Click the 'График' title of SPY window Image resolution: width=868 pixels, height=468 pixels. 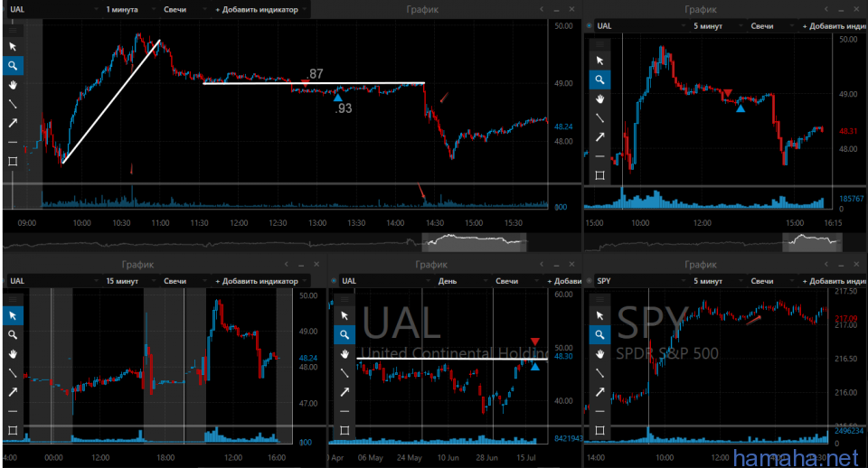pyautogui.click(x=700, y=265)
